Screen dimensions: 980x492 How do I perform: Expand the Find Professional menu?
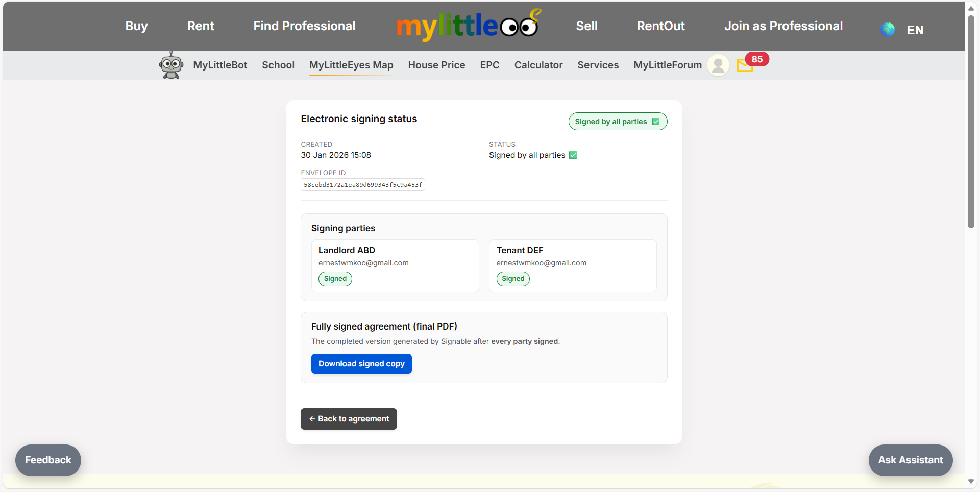click(304, 26)
